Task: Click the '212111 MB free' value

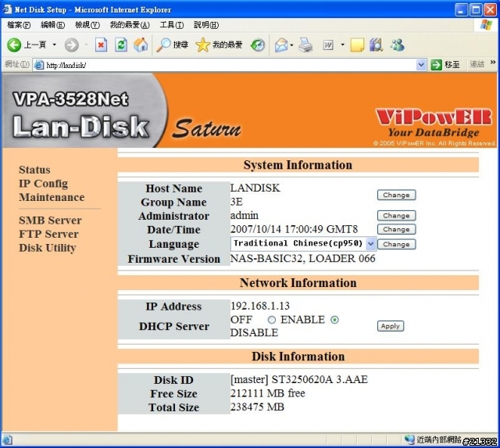Action: [268, 393]
